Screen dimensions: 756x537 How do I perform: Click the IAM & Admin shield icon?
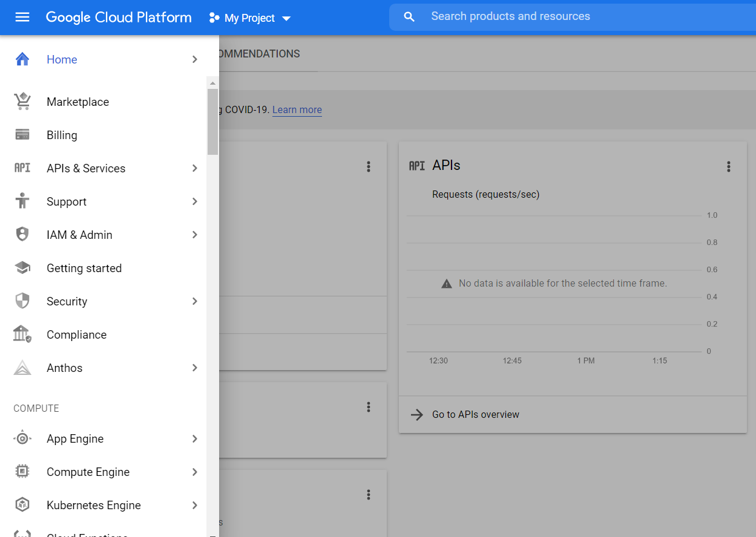click(x=22, y=235)
